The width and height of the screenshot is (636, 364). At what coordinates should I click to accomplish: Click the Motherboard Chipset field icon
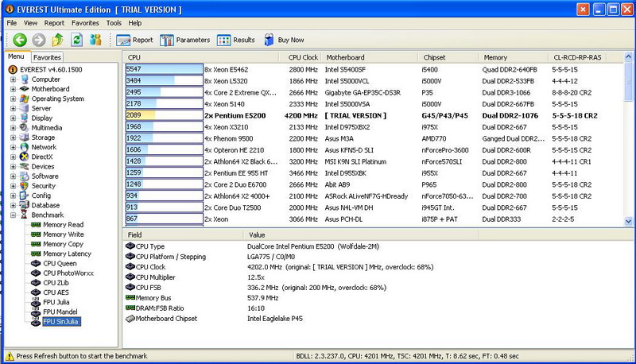pos(130,319)
